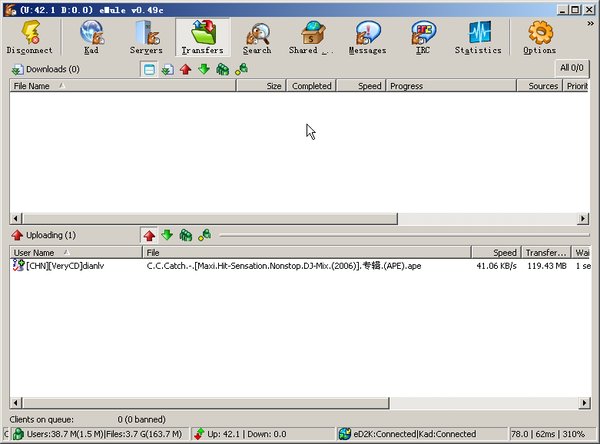Click the 119.43 MB transferred value
This screenshot has width=600, height=444.
[x=547, y=266]
